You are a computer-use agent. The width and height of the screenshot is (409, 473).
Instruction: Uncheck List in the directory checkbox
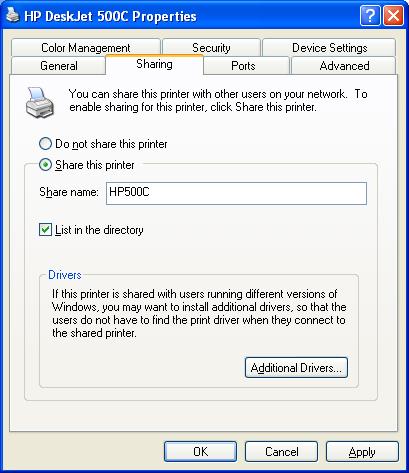(45, 230)
